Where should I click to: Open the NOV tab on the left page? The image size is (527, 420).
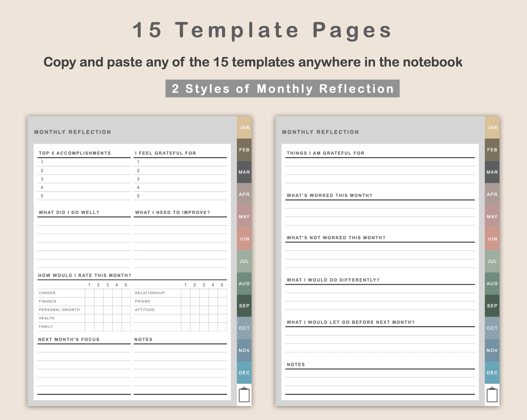pos(244,350)
